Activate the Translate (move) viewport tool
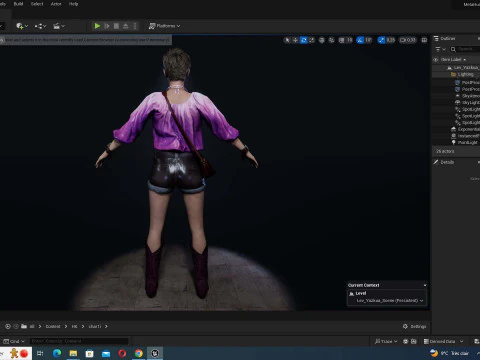The height and width of the screenshot is (360, 480). 295,40
